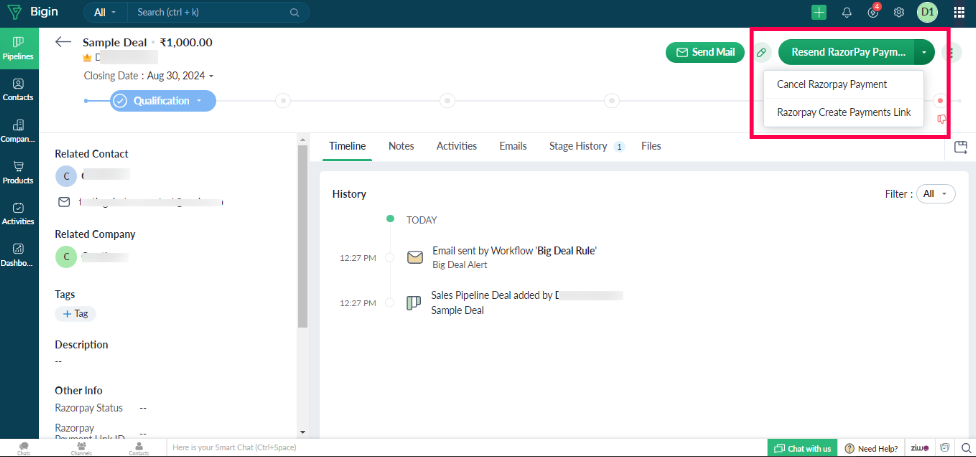This screenshot has height=457, width=976.
Task: Open the settings gear icon
Action: click(x=899, y=12)
